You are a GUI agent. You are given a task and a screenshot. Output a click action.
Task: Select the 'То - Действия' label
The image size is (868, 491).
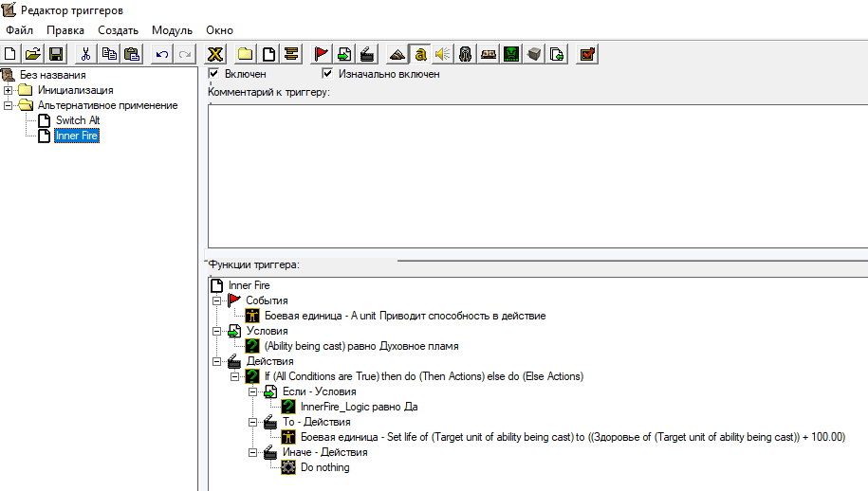coord(317,422)
